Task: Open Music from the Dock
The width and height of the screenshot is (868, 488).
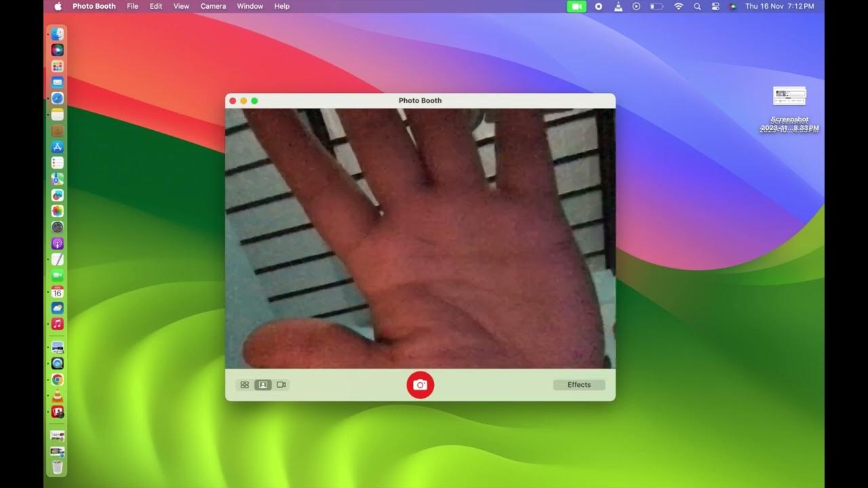Action: pos(58,324)
